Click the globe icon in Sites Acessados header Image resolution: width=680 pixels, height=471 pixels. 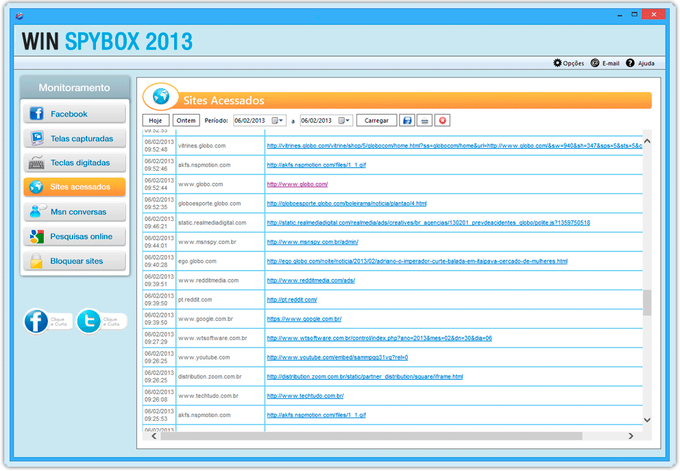coord(161,96)
